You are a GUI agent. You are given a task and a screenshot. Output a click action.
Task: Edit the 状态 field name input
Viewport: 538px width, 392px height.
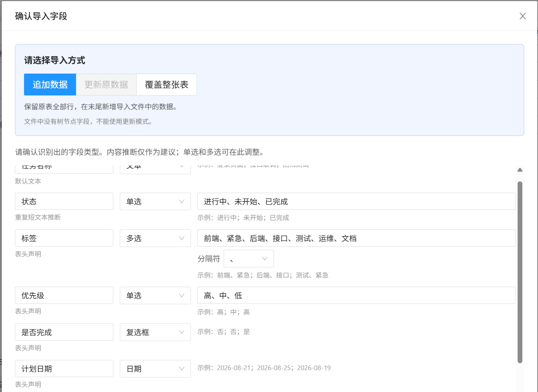(64, 201)
